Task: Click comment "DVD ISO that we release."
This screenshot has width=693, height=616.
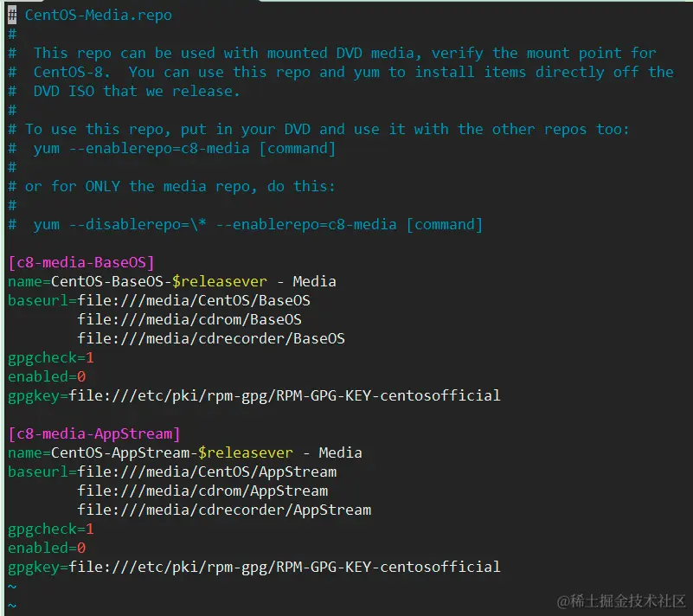Action: pos(137,92)
